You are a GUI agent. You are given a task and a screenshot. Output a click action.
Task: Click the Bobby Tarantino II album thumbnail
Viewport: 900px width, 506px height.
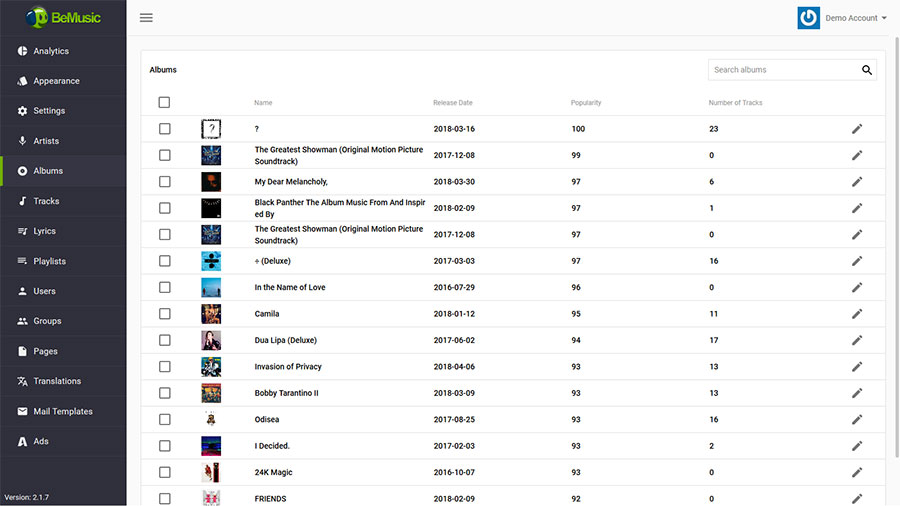211,393
